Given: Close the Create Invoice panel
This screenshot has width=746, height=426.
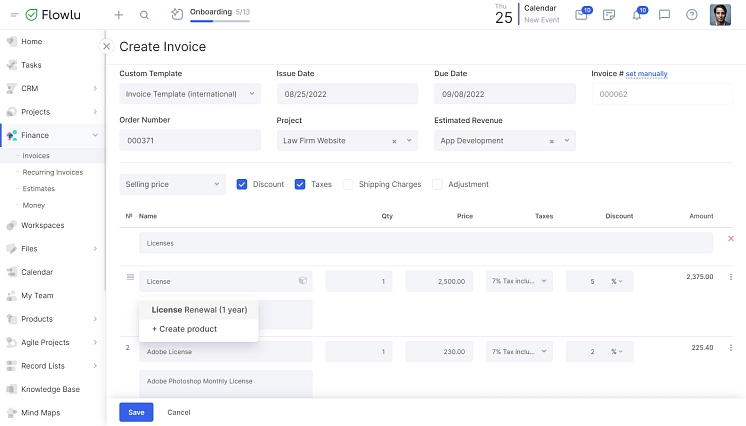Looking at the screenshot, I should (107, 46).
